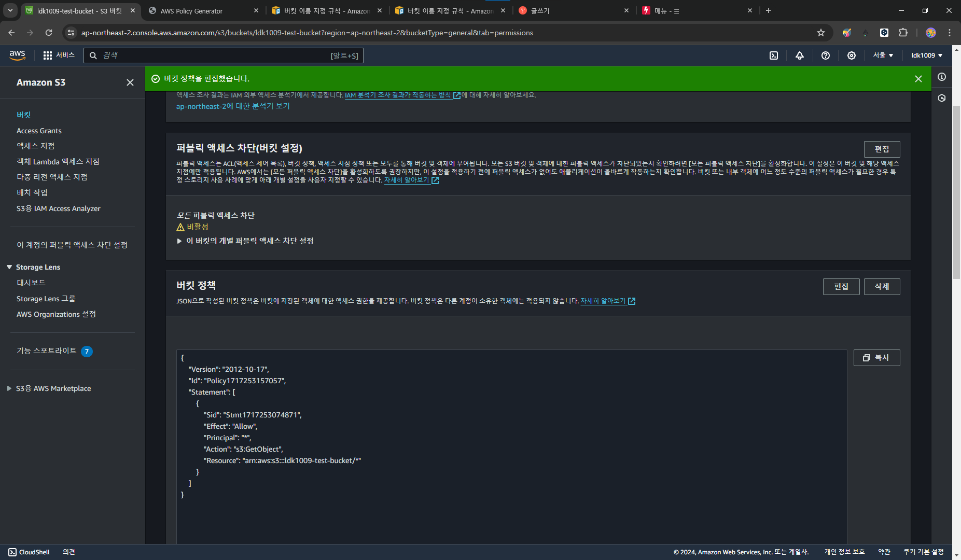Click the CloudShell icon in the footer
Viewport: 961px width, 560px height.
click(x=12, y=552)
